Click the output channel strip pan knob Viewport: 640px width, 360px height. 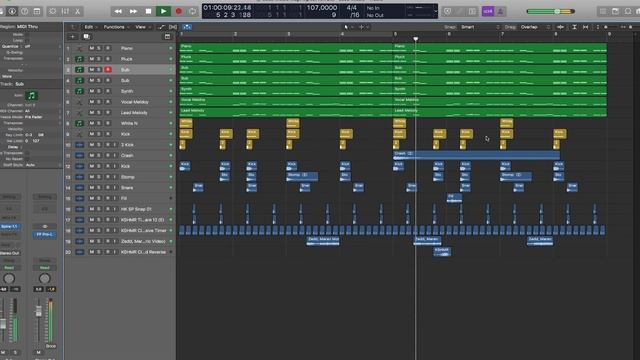(44, 278)
